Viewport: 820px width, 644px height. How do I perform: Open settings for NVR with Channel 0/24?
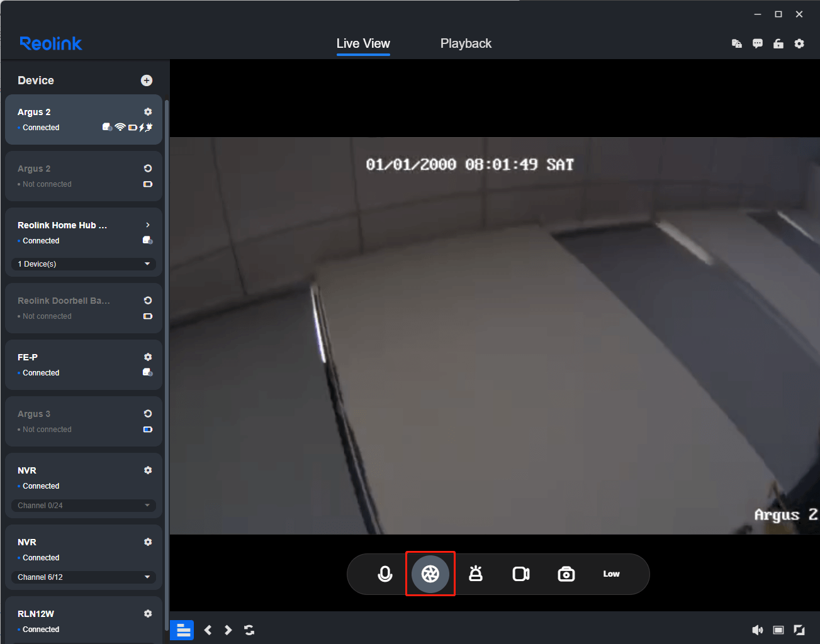(x=148, y=470)
